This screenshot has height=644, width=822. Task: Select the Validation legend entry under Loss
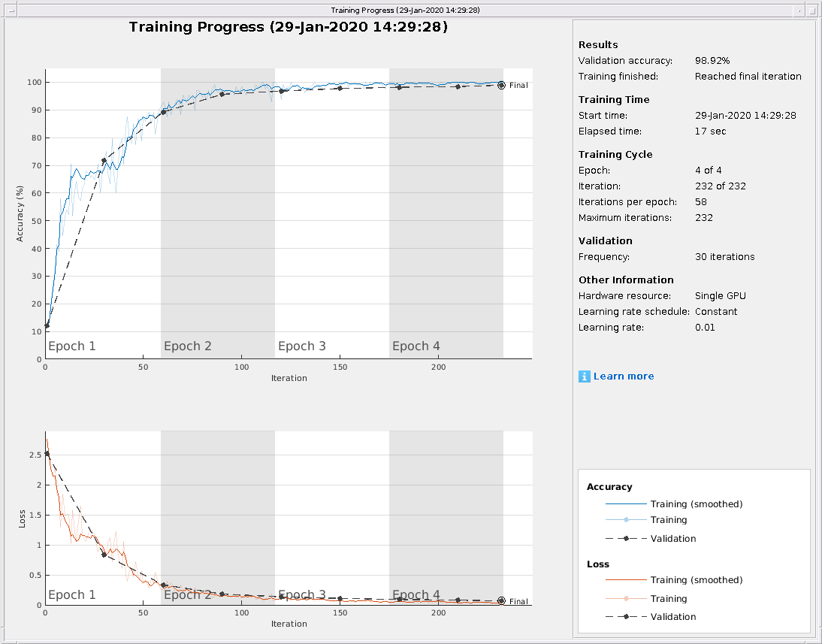point(651,617)
